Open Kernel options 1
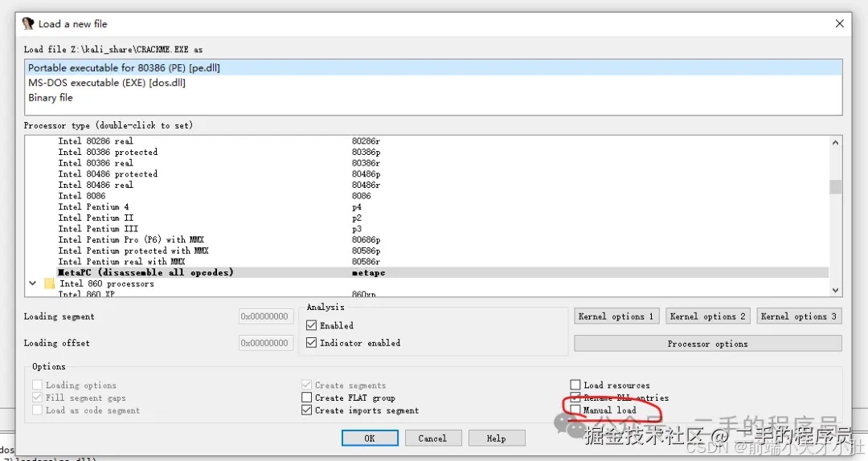 (616, 316)
